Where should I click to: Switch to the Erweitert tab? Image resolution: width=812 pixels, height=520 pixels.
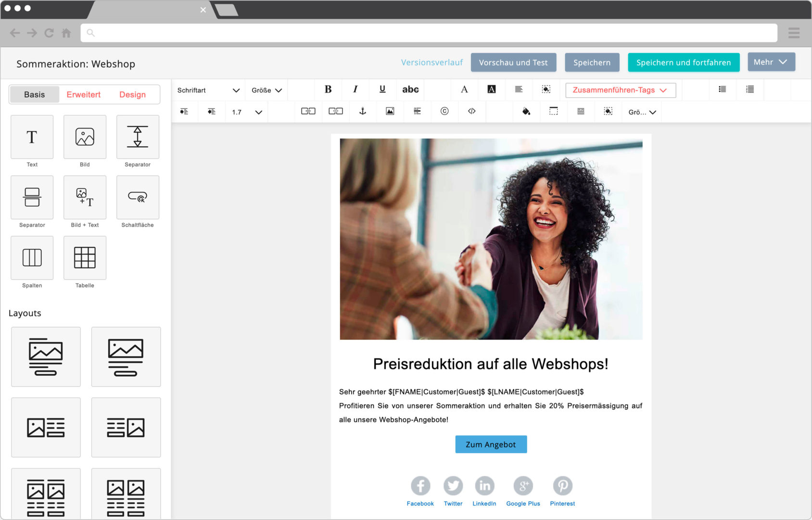point(84,95)
